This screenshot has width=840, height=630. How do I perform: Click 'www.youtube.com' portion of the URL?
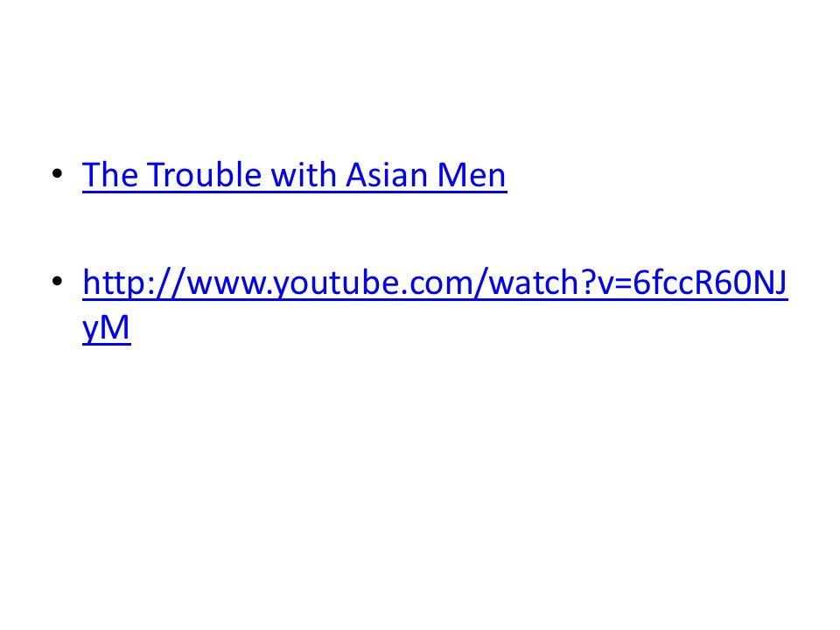pyautogui.click(x=330, y=283)
